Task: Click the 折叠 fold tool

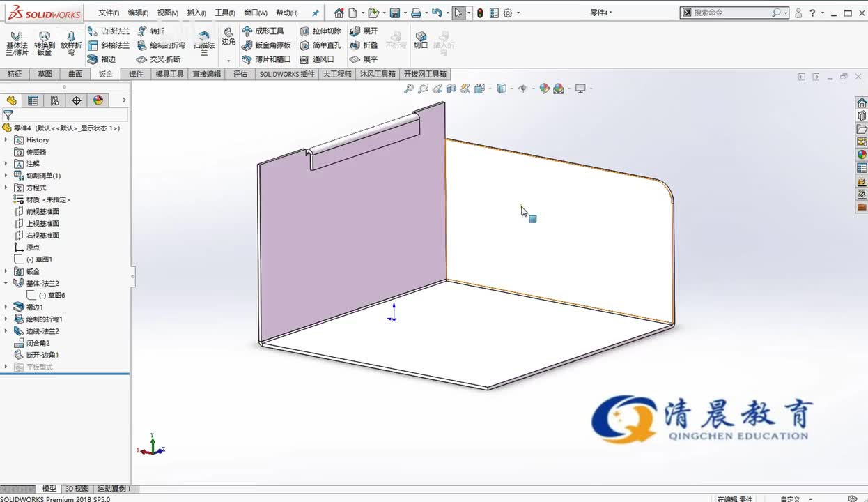Action: pyautogui.click(x=364, y=45)
